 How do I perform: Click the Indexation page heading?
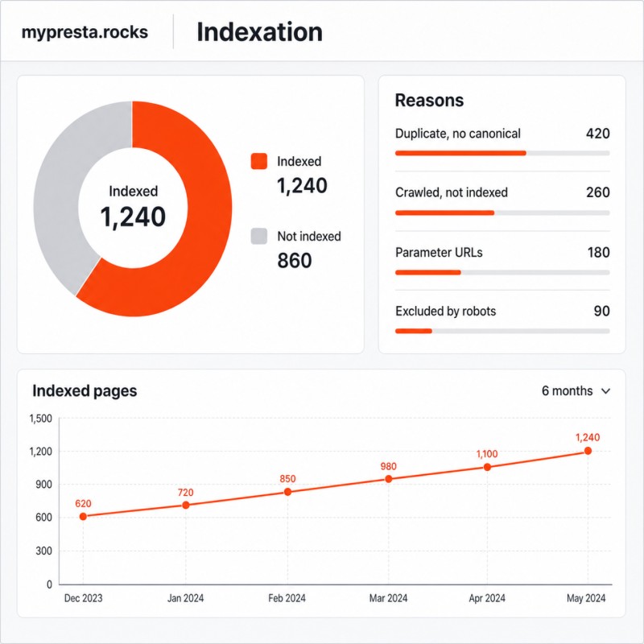pyautogui.click(x=259, y=31)
